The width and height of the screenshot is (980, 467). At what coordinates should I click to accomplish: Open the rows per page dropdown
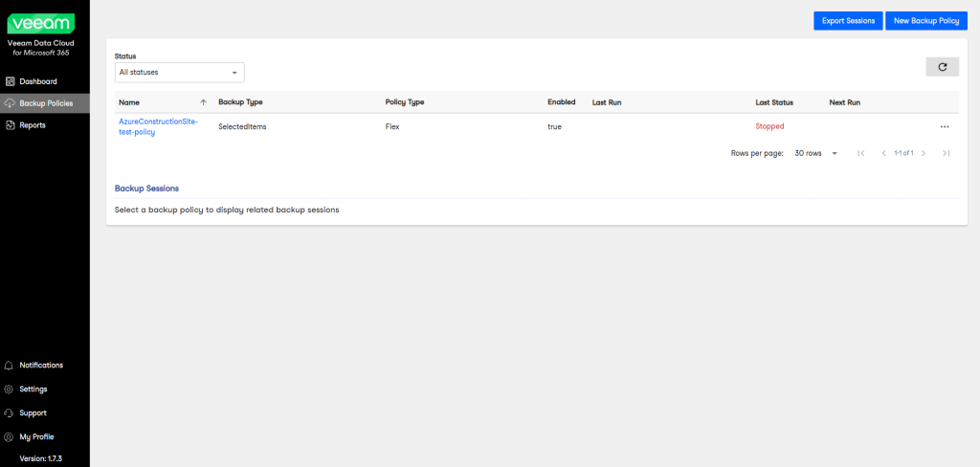pyautogui.click(x=815, y=153)
